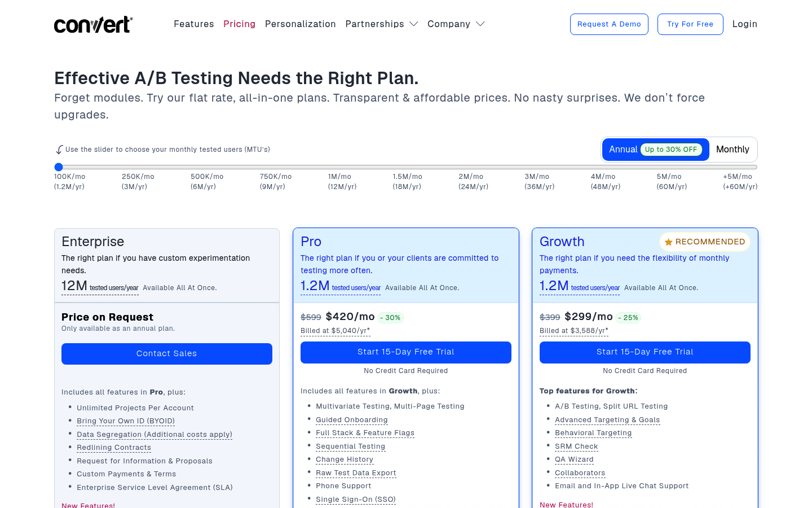
Task: Click Growth 1.2M tested users/year
Action: point(580,287)
